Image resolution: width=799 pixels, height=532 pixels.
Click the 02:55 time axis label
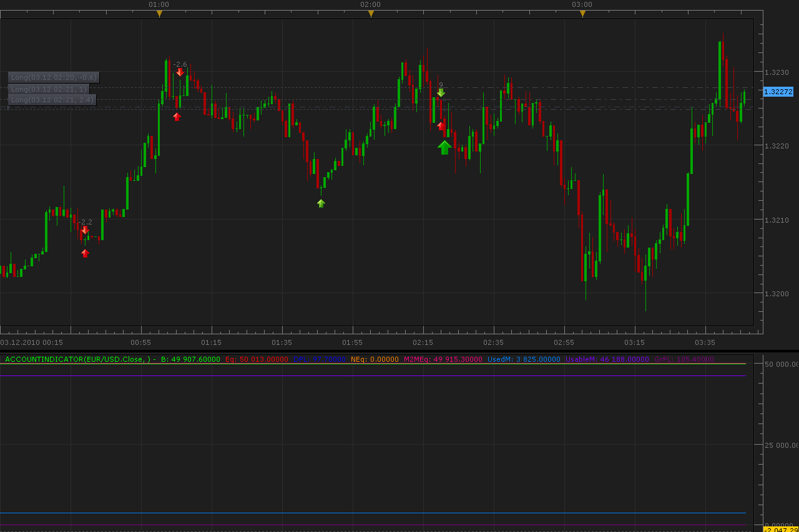(564, 342)
